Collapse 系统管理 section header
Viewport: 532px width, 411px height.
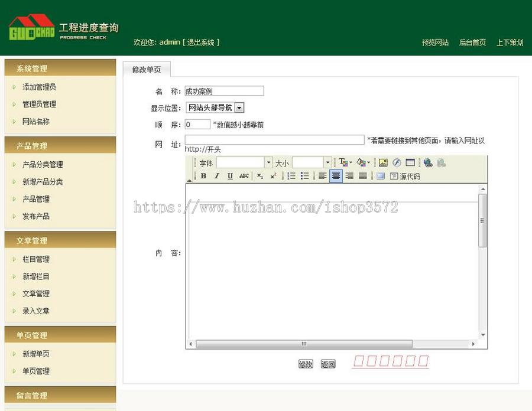[60, 68]
